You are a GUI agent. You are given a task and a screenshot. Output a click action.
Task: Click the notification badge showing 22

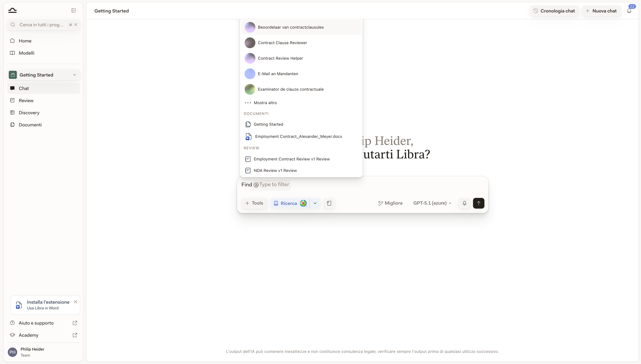pyautogui.click(x=632, y=6)
